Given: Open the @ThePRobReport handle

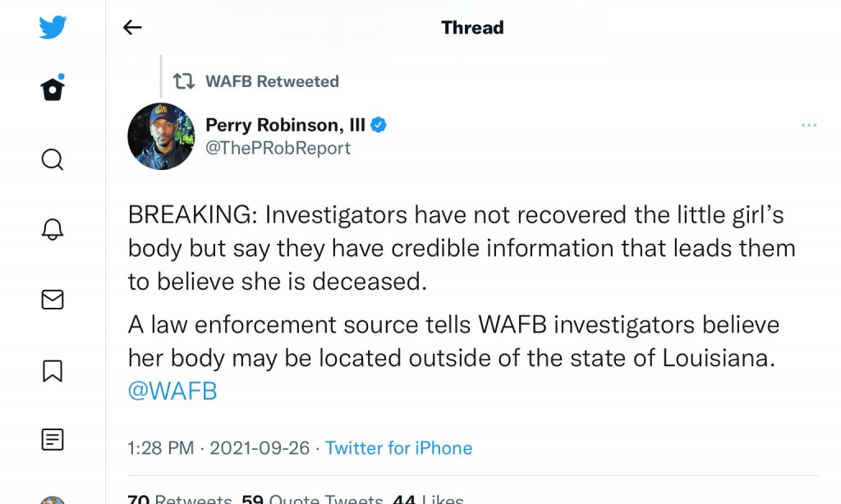Looking at the screenshot, I should [278, 149].
